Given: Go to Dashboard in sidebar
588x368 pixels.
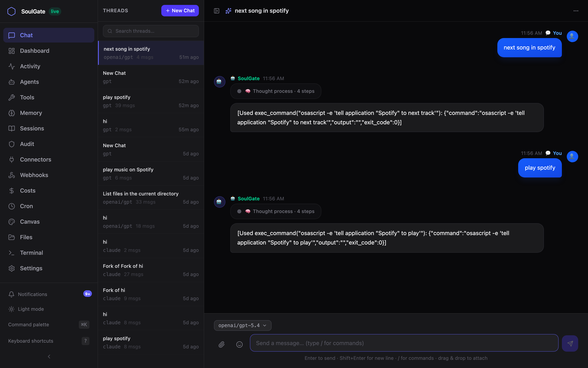Looking at the screenshot, I should coord(49,51).
